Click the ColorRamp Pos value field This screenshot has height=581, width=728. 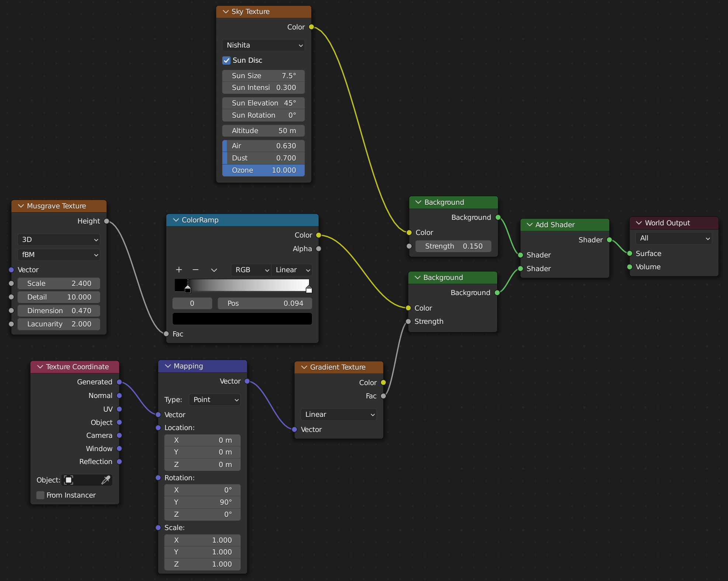pyautogui.click(x=265, y=303)
